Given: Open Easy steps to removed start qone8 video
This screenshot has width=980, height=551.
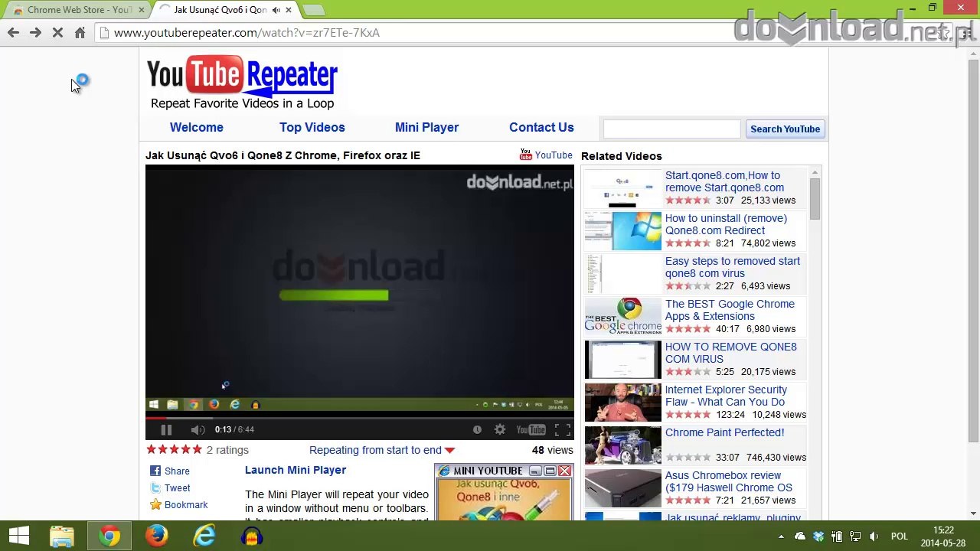Looking at the screenshot, I should [x=733, y=267].
